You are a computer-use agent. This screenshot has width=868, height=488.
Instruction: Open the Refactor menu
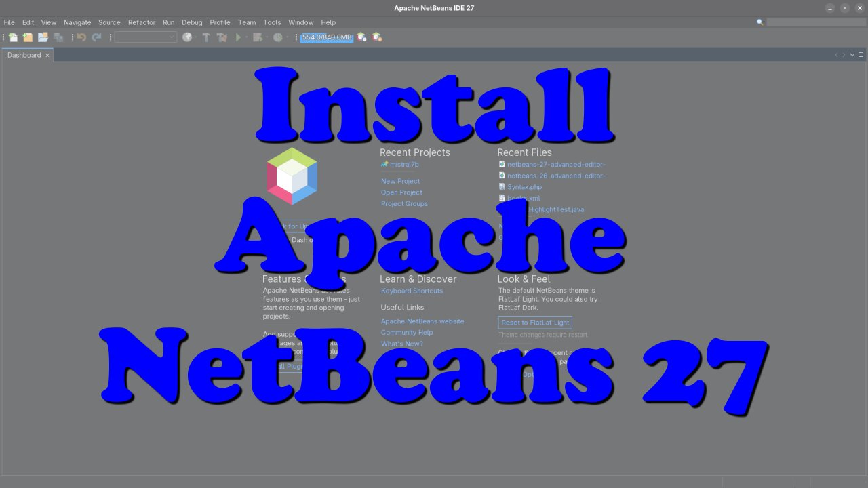[142, 22]
